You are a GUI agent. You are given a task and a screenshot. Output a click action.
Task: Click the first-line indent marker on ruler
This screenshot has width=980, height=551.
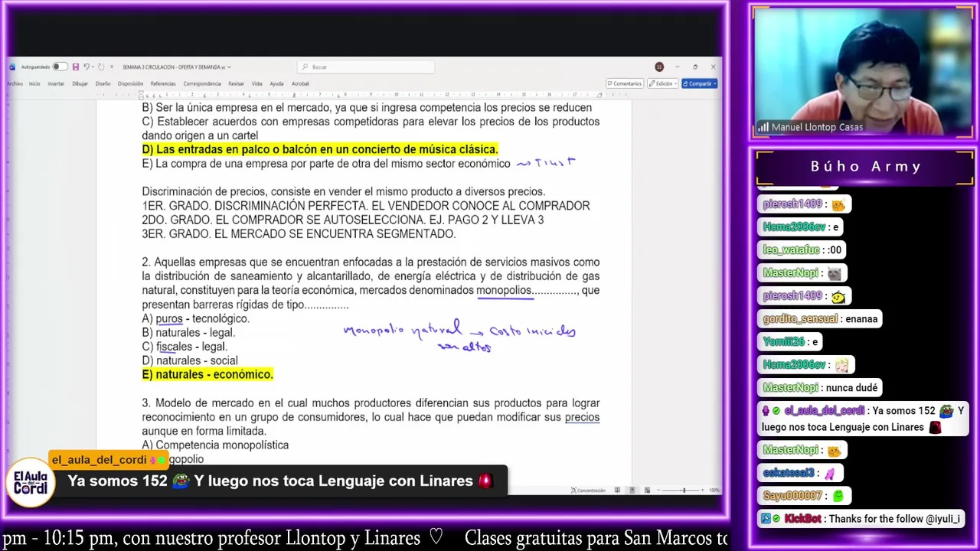tap(141, 93)
